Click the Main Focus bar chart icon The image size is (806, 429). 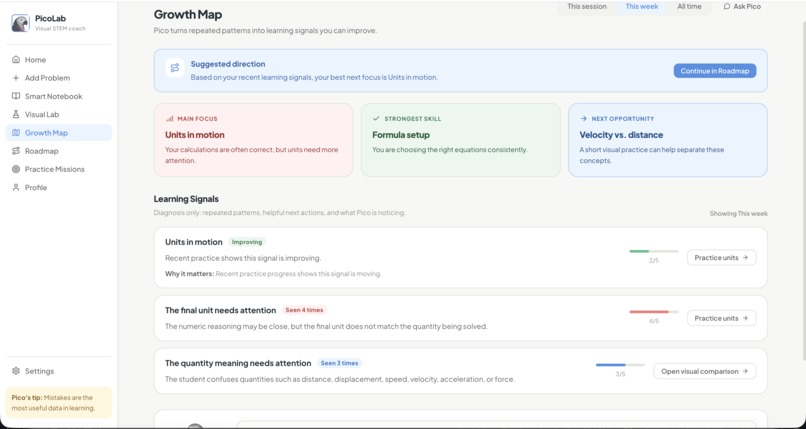170,119
